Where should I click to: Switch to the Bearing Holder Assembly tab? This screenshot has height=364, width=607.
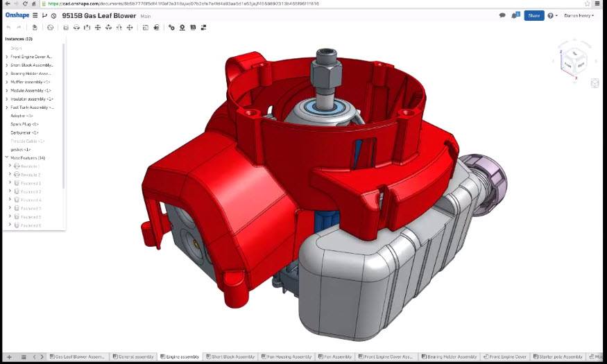(x=449, y=356)
